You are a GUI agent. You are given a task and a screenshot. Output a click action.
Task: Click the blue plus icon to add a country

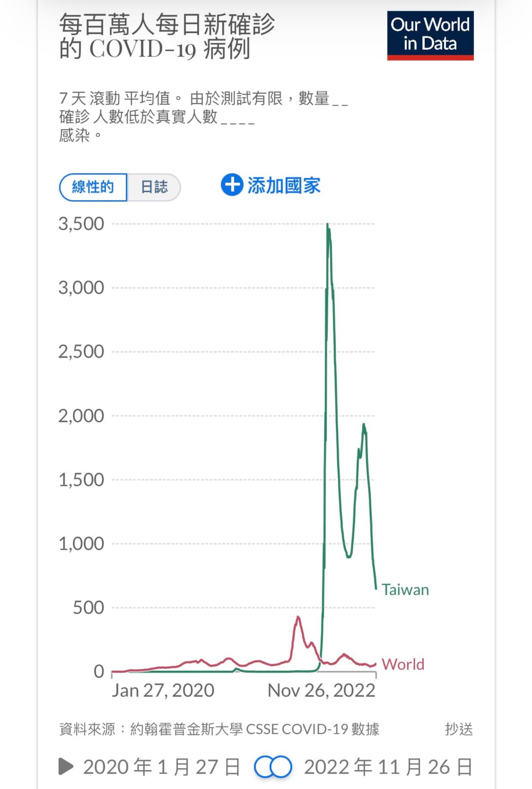[x=232, y=185]
